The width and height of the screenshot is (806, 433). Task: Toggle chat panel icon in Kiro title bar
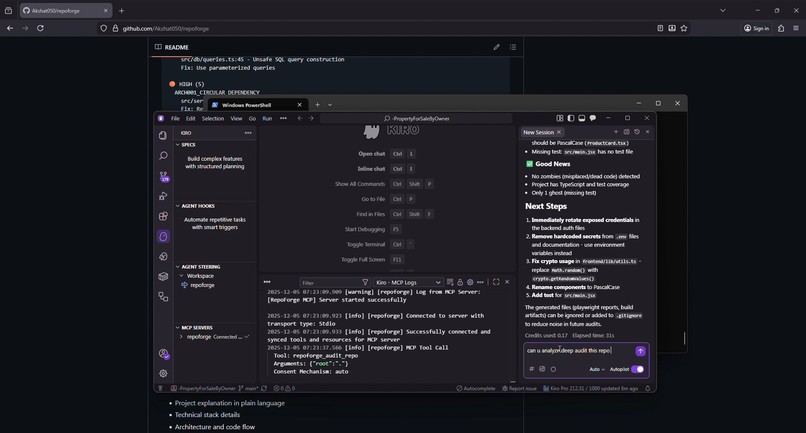tap(593, 118)
